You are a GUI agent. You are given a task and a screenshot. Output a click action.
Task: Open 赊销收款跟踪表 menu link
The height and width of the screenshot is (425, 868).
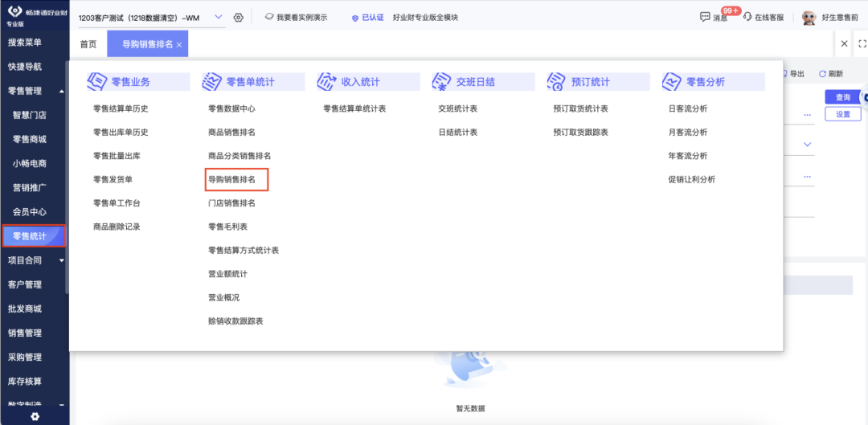pos(235,321)
